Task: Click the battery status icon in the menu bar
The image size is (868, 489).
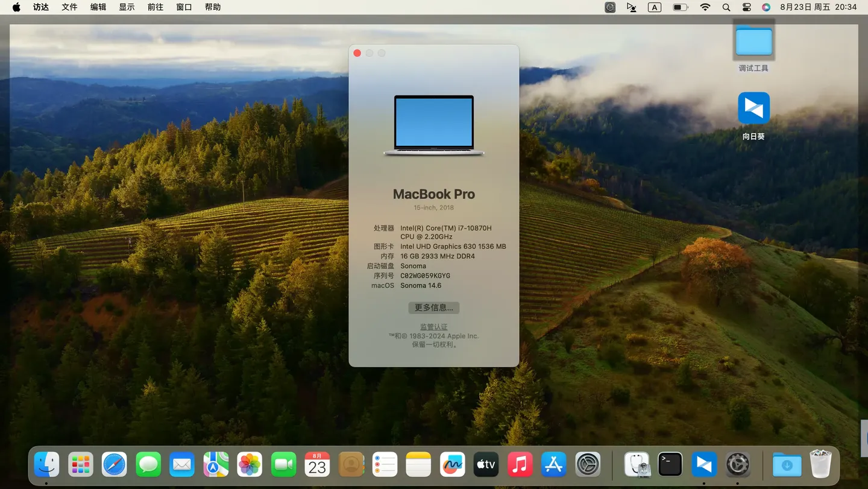Action: pos(681,7)
